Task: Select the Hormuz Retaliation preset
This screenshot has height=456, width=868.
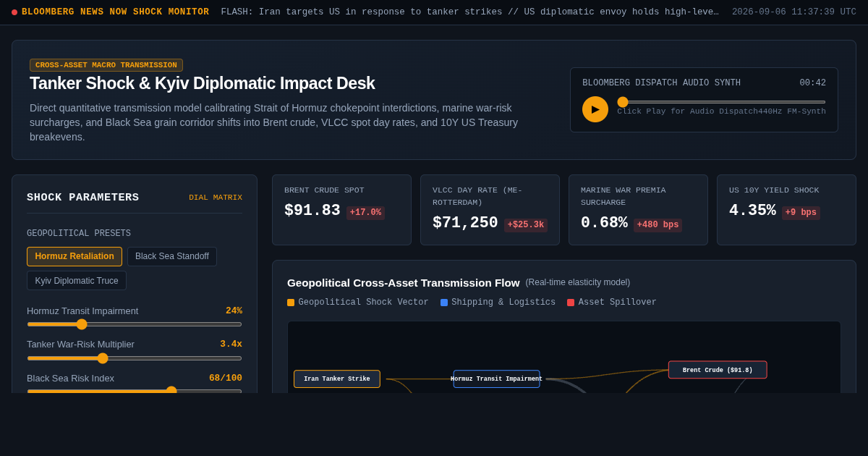Action: pos(75,256)
